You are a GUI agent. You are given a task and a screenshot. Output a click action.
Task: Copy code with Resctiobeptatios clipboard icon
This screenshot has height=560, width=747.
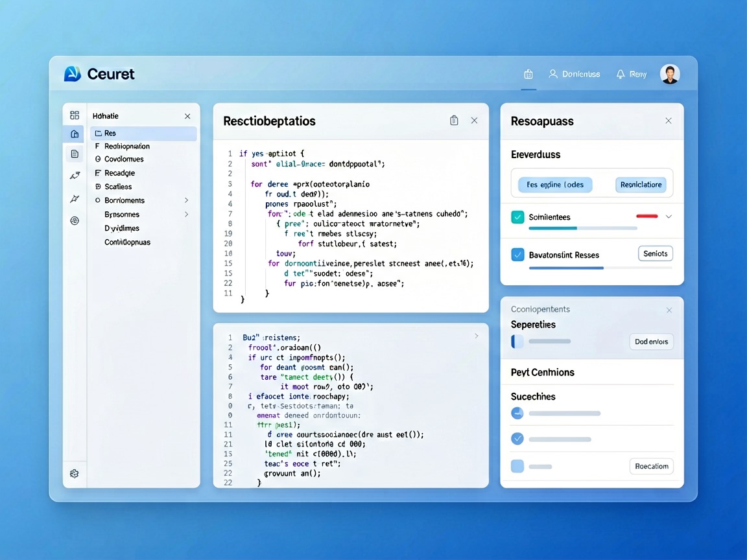454,121
